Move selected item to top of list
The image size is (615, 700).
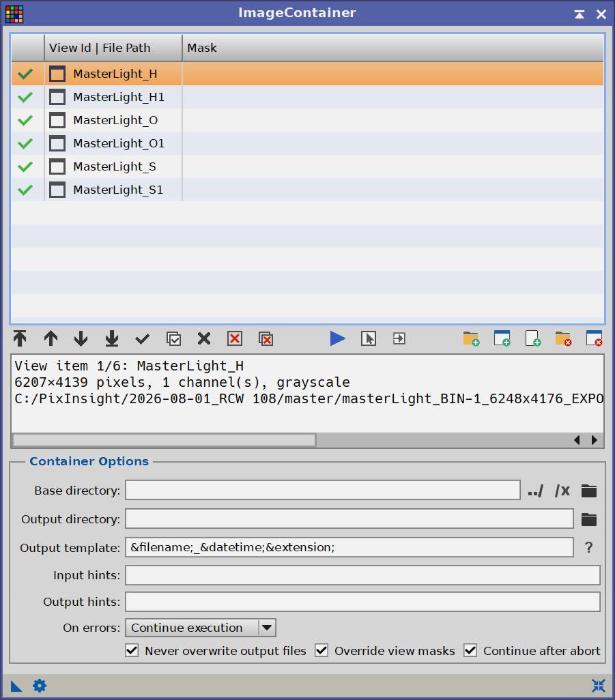pyautogui.click(x=20, y=338)
